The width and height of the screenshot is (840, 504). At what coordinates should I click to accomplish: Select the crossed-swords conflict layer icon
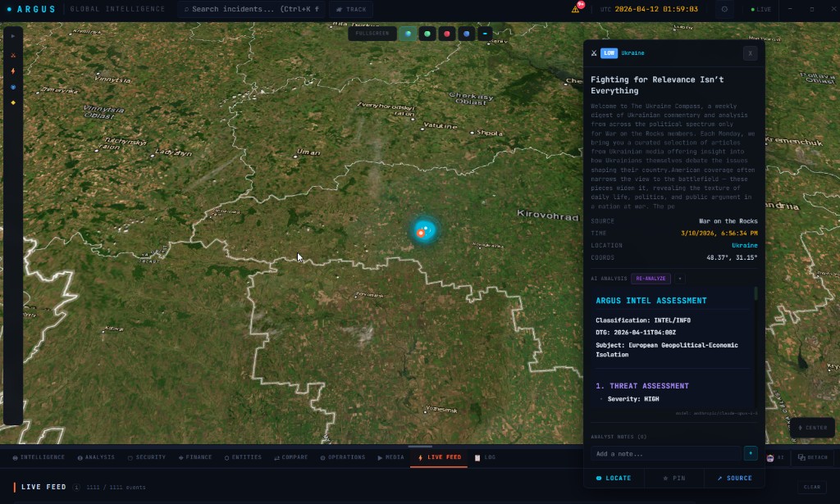(x=13, y=55)
